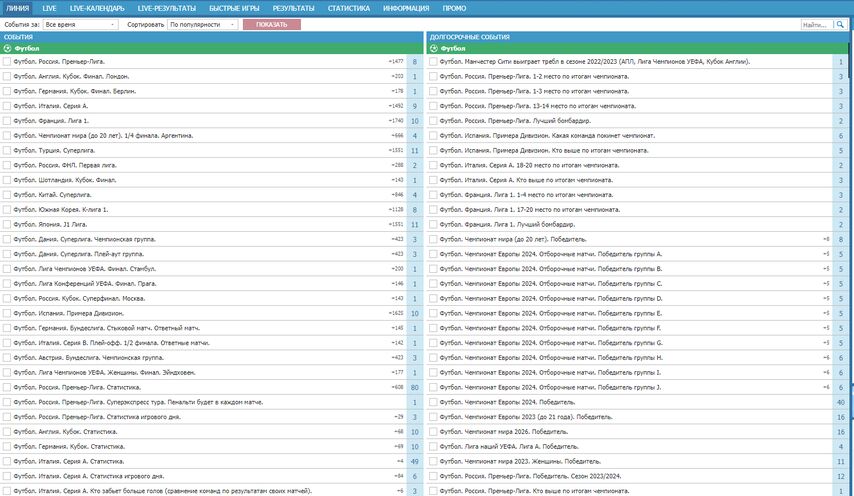Click count 10 beside Франция. Лига 1.
The width and height of the screenshot is (854, 496).
[x=414, y=121]
